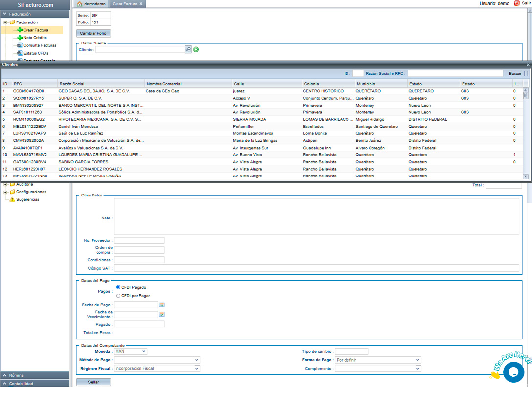
Task: Click the Razón Social o RFC search field
Action: pos(455,73)
